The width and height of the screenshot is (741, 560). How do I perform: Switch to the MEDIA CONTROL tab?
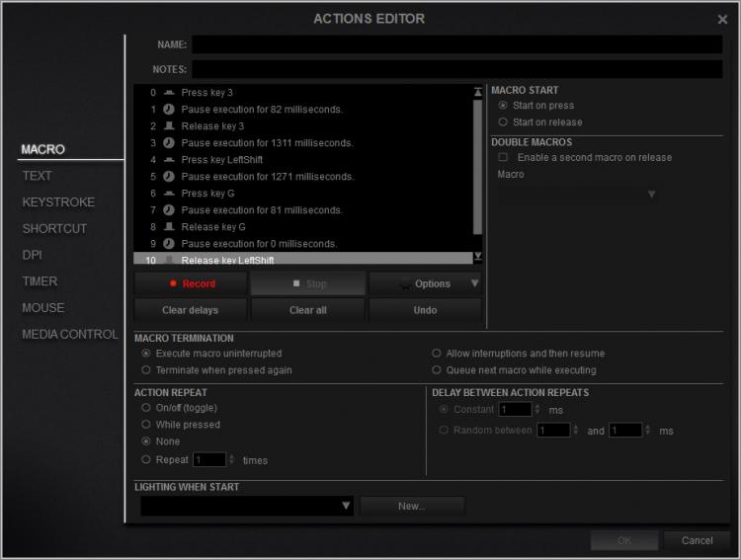pyautogui.click(x=70, y=335)
